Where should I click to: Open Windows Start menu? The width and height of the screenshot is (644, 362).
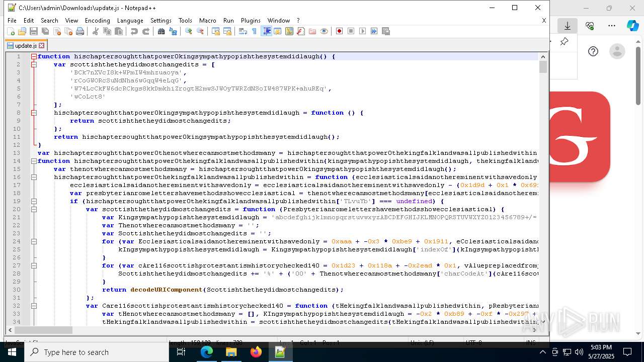(12, 352)
